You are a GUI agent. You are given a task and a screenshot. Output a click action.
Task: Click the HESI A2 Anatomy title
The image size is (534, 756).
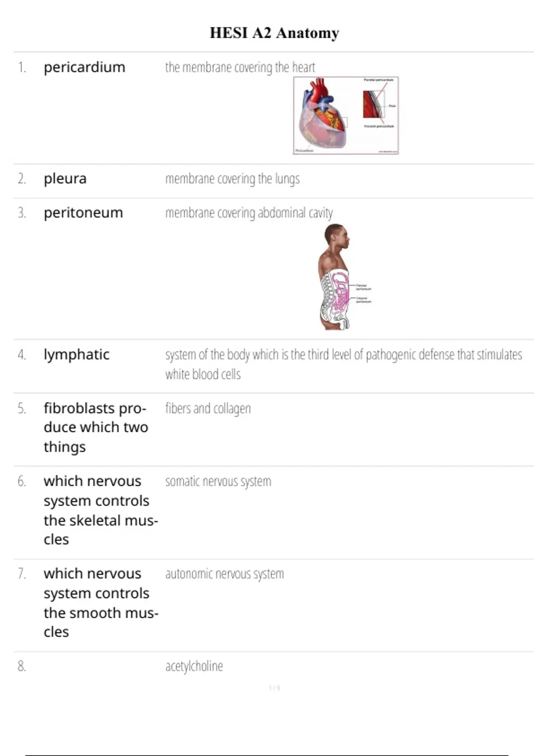274,33
